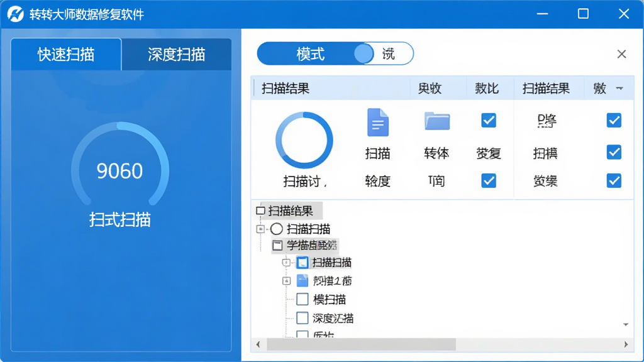The height and width of the screenshot is (362, 644).
Task: Check the 扫描结果 root tree checkbox
Action: pyautogui.click(x=260, y=211)
